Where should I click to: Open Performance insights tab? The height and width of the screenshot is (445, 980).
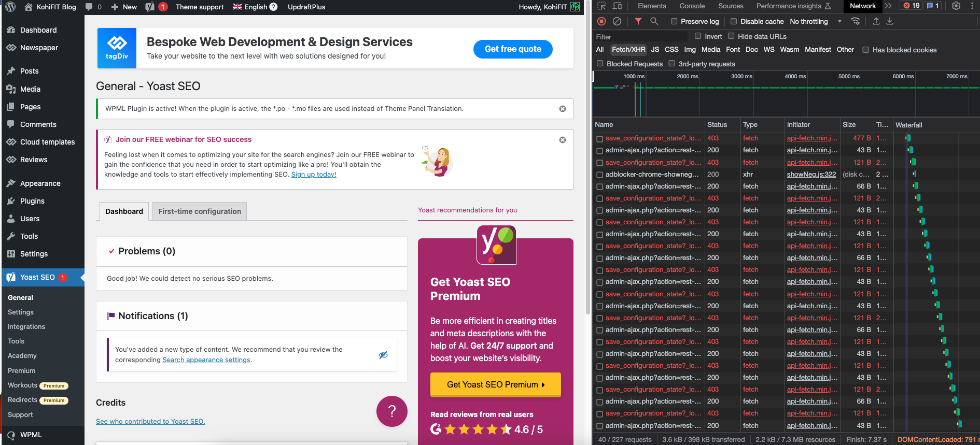pos(793,6)
